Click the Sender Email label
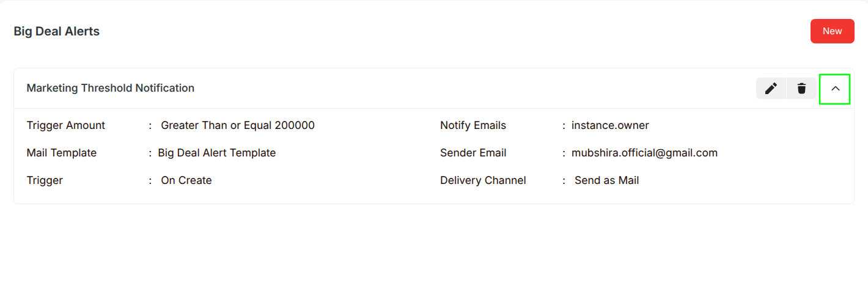868x286 pixels. click(473, 153)
